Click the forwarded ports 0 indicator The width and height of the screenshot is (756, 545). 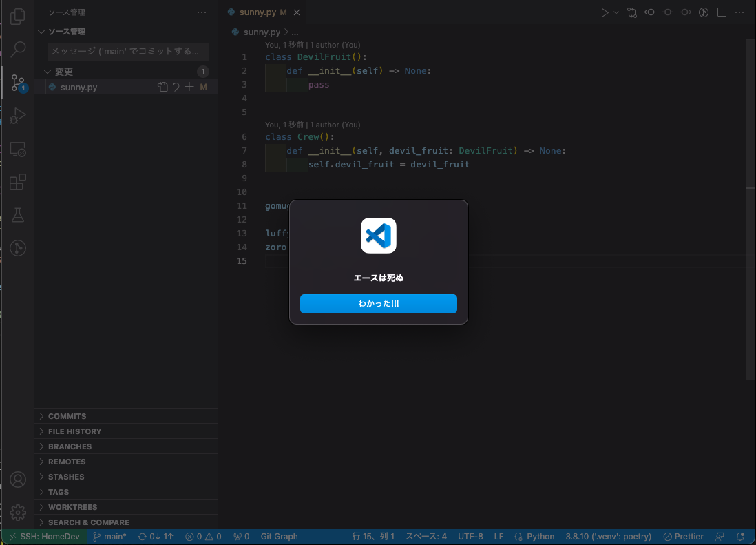point(242,537)
